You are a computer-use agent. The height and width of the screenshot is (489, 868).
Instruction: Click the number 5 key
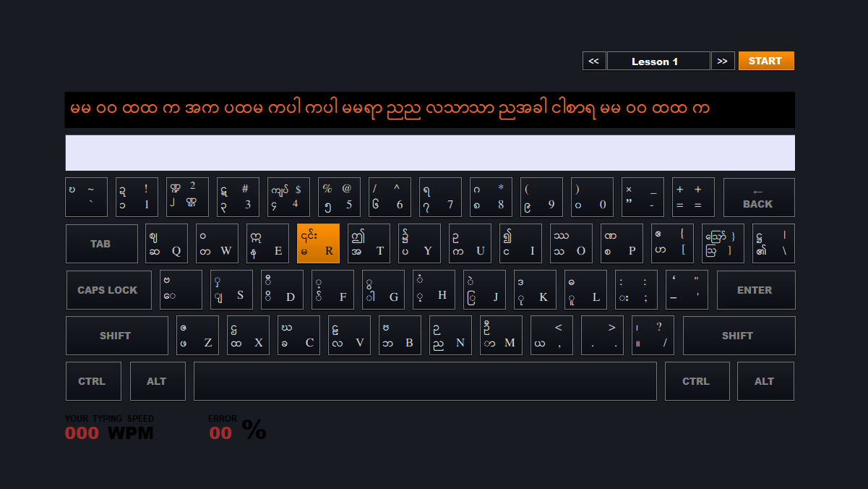(339, 197)
